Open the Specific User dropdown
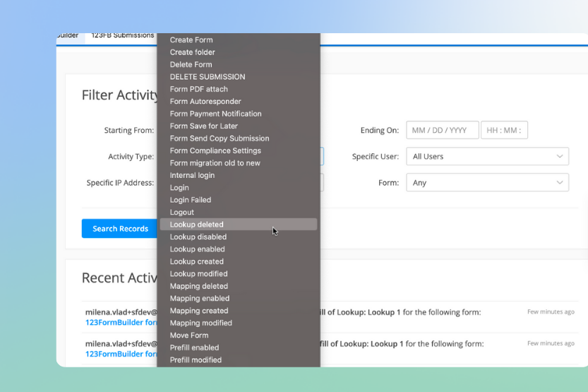Image resolution: width=588 pixels, height=392 pixels. click(x=486, y=157)
